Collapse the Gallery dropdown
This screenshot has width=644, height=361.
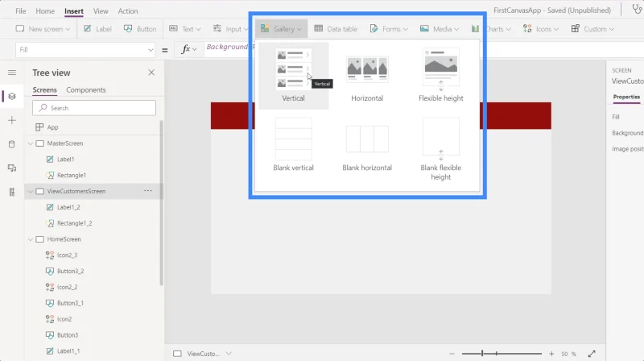[281, 29]
